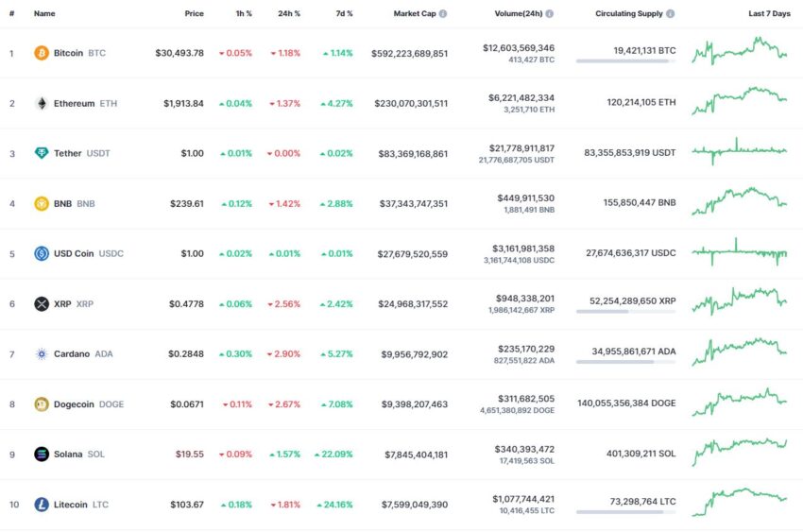This screenshot has width=803, height=532.
Task: Click Litecoin circulating supply progress bar
Action: 625,511
